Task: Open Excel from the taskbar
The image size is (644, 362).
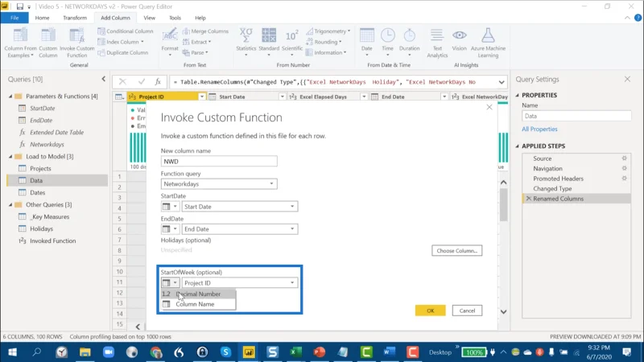Action: click(295, 352)
